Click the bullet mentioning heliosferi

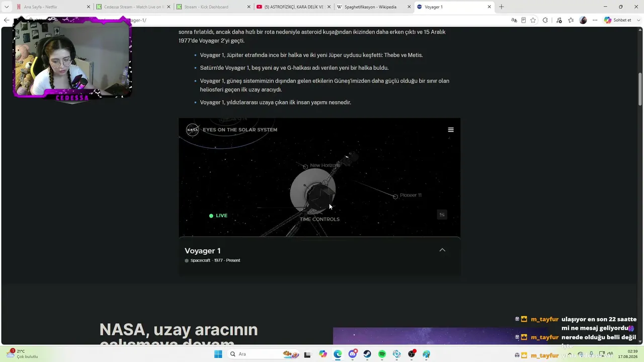pos(325,85)
